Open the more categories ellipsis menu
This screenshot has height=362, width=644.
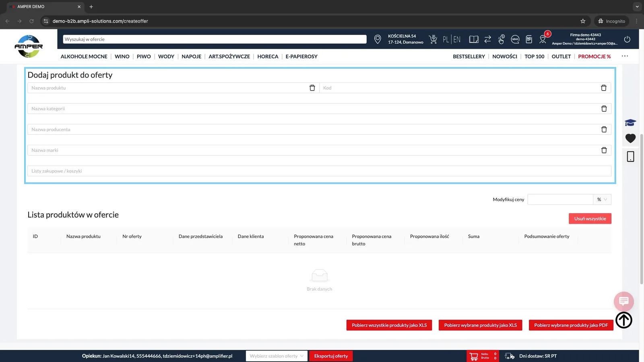pyautogui.click(x=625, y=56)
